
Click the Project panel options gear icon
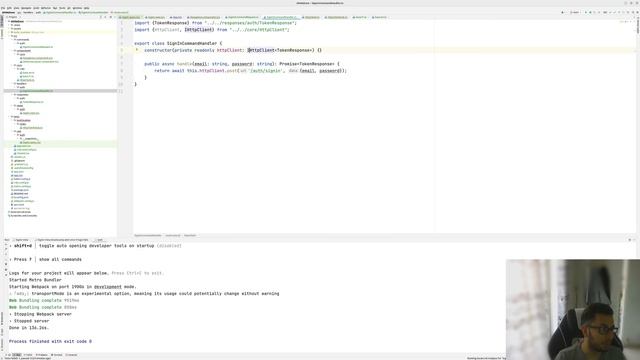tap(111, 17)
